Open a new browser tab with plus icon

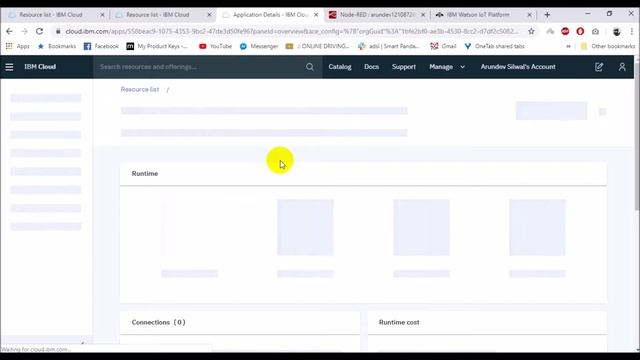point(547,15)
